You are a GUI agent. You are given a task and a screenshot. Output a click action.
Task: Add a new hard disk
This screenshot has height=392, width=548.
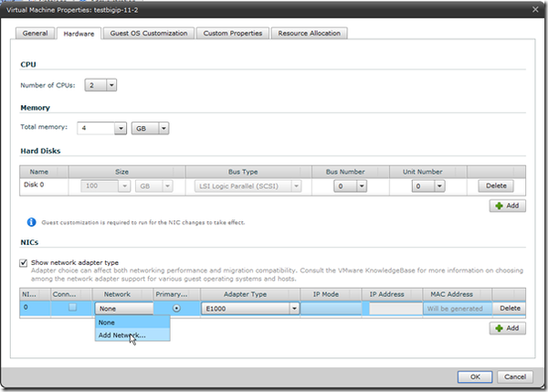[507, 206]
